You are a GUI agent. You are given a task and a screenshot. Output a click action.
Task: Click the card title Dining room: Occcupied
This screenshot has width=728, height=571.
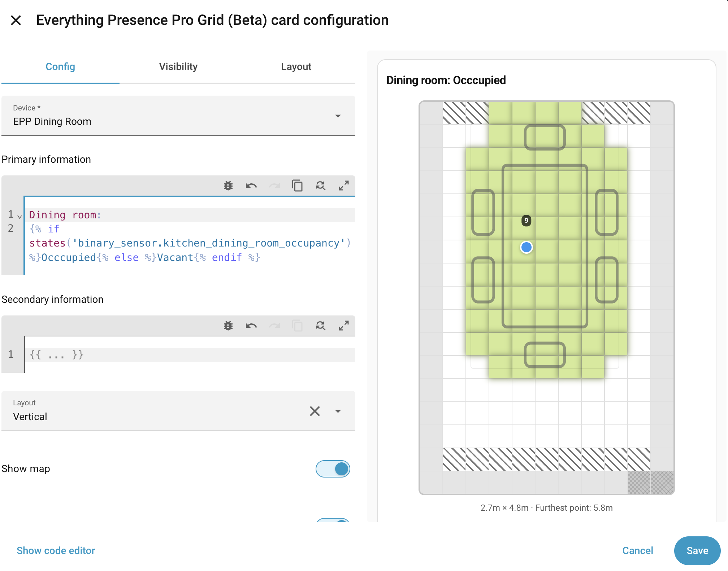tap(446, 80)
